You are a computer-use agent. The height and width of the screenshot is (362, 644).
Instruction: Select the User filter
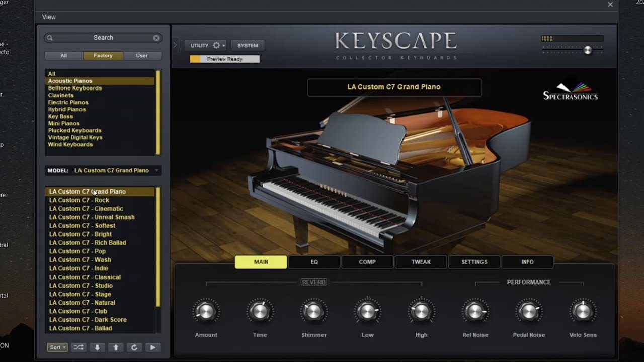142,56
